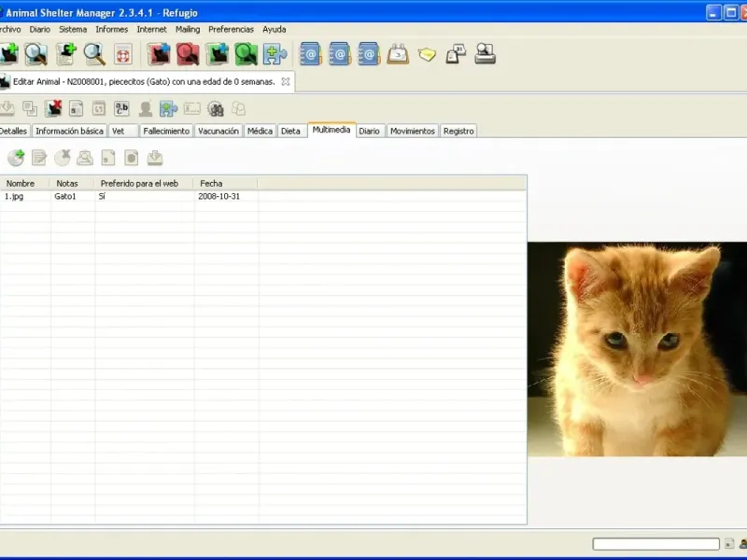The width and height of the screenshot is (747, 560).
Task: Sort by the Notas column header
Action: pyautogui.click(x=72, y=183)
